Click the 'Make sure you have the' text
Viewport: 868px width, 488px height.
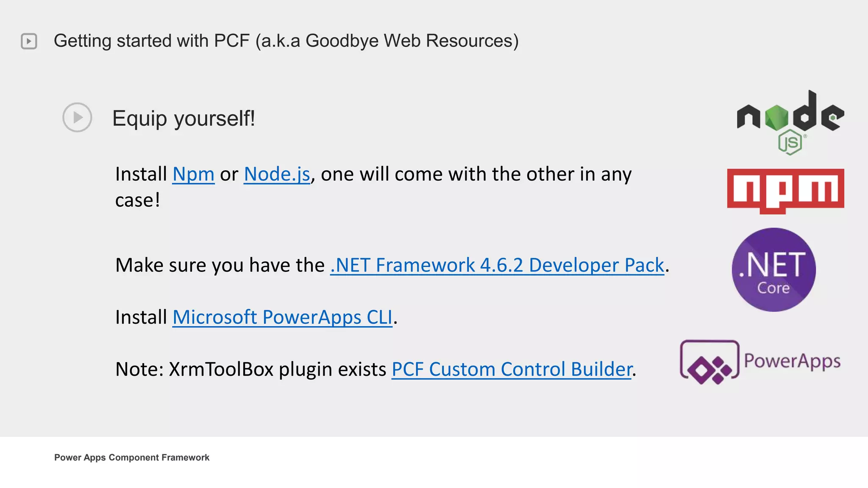(220, 266)
